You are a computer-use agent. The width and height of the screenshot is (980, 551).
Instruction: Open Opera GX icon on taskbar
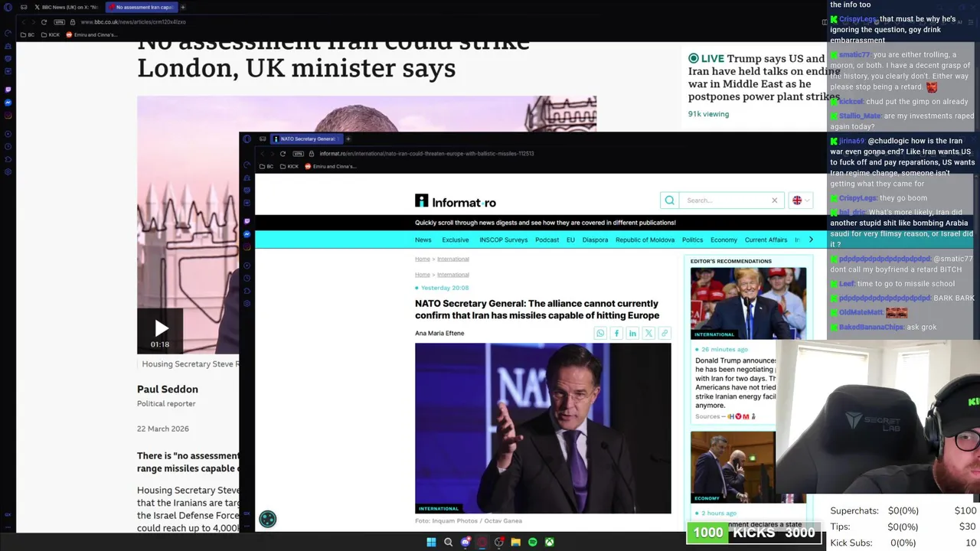tap(482, 542)
